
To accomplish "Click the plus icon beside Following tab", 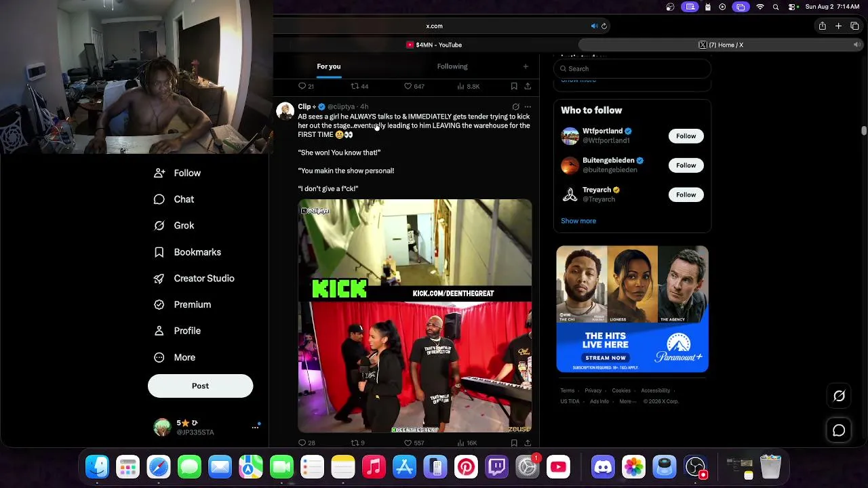I will tap(526, 66).
